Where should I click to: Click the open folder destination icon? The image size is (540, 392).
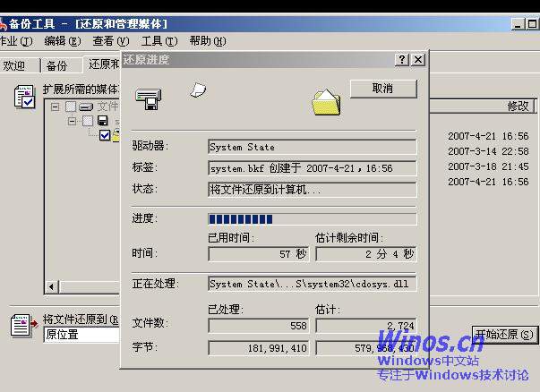pos(326,102)
